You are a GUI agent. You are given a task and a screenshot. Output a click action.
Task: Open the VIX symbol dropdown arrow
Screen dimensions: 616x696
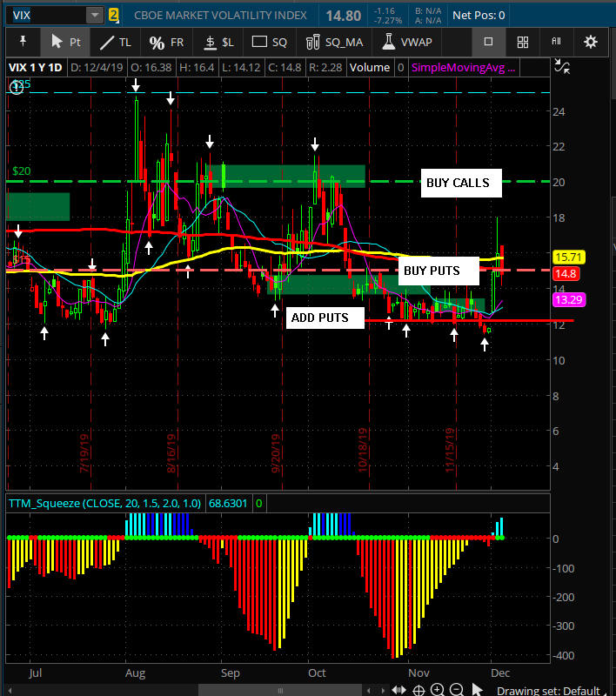[94, 15]
